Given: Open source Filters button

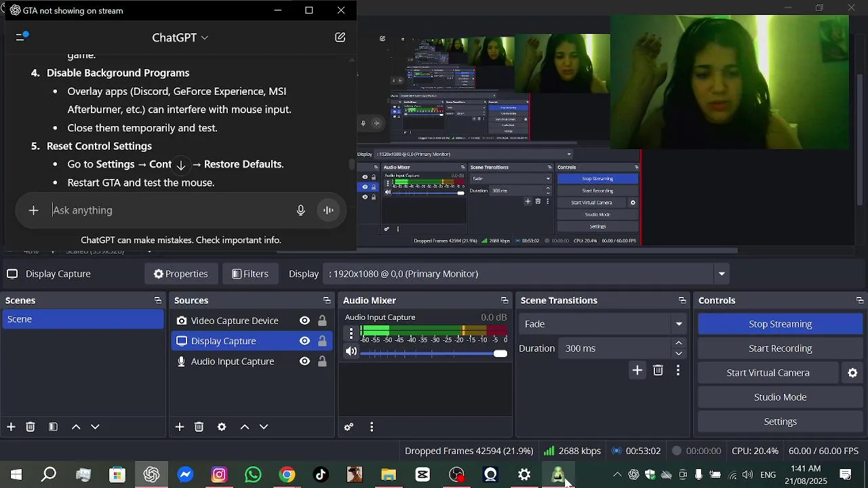Looking at the screenshot, I should (250, 274).
